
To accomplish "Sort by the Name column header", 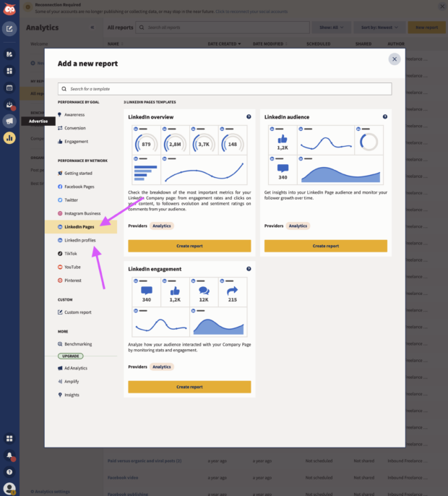I will (x=115, y=44).
